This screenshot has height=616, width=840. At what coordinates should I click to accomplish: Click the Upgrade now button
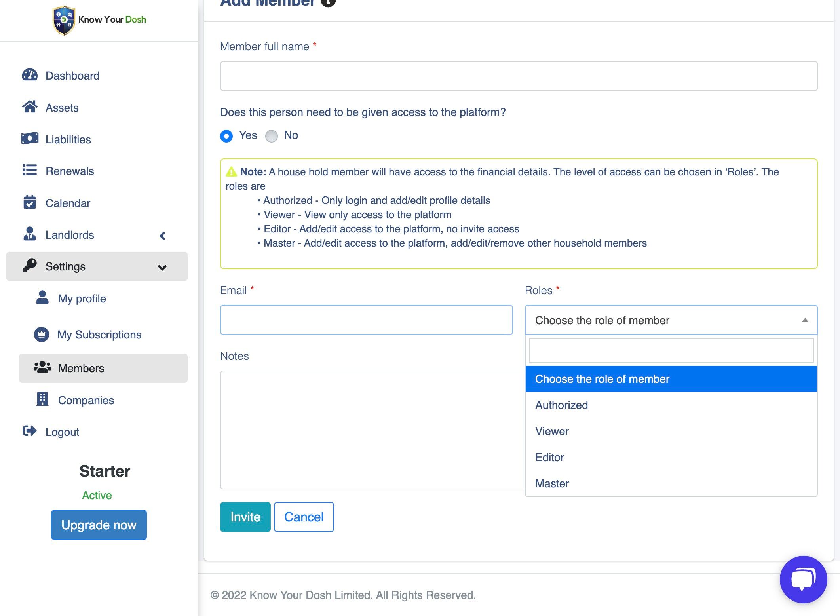[x=99, y=525]
